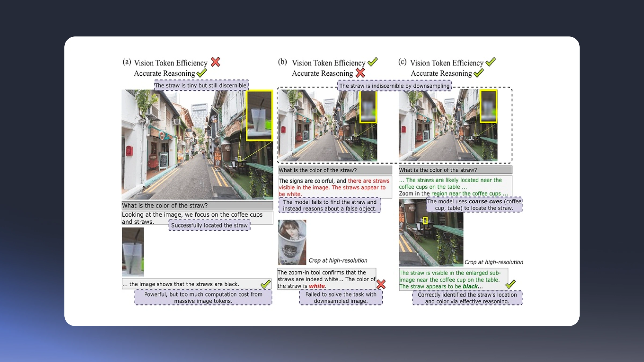Click red text 'there are straws visible in the image'
Viewport: 644px width, 362px height.
(x=334, y=184)
